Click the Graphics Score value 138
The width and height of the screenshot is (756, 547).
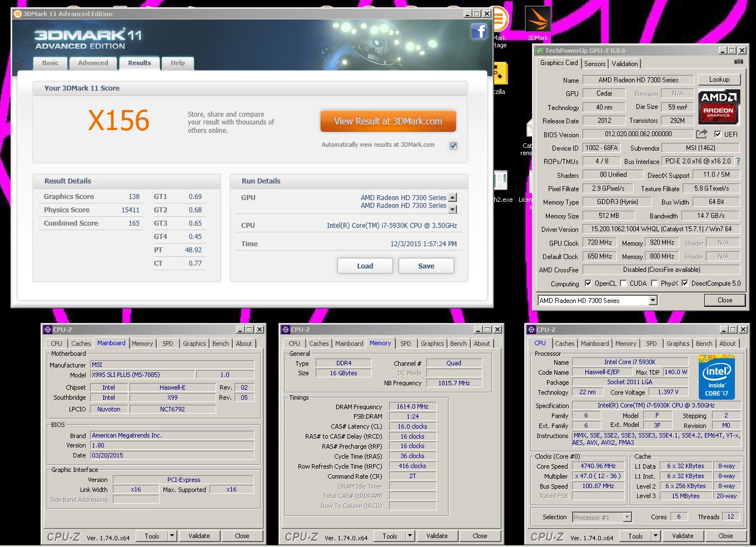pyautogui.click(x=134, y=197)
